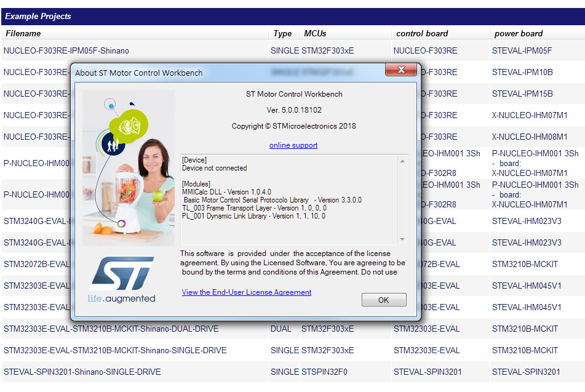585x392 pixels.
Task: Click the Device not connected text
Action: pos(214,169)
